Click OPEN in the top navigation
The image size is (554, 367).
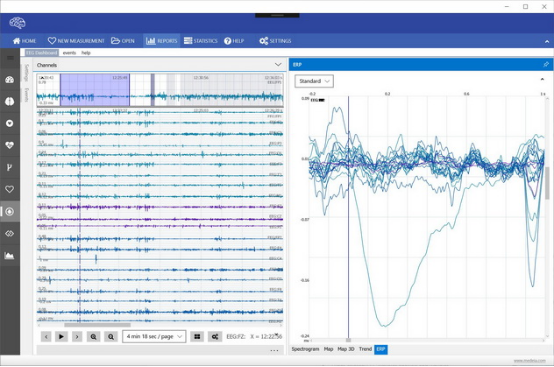[x=123, y=41]
